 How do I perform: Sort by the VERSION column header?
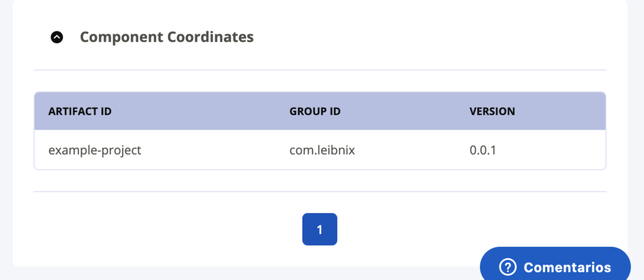pos(492,111)
